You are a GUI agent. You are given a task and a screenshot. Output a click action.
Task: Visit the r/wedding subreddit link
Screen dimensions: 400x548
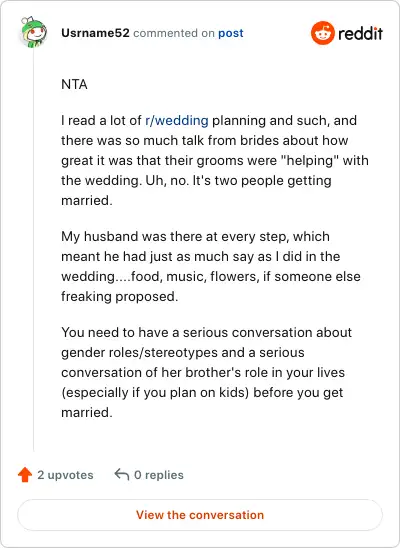tap(177, 121)
